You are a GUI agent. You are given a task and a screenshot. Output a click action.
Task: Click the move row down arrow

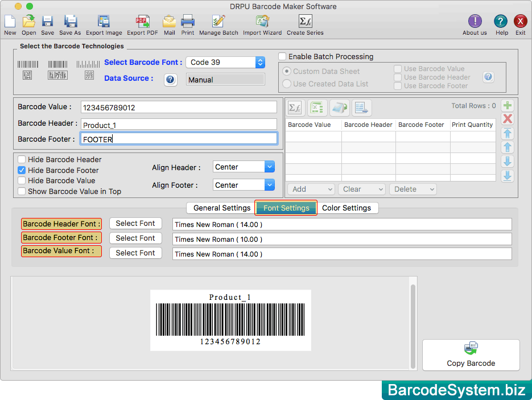pos(508,162)
